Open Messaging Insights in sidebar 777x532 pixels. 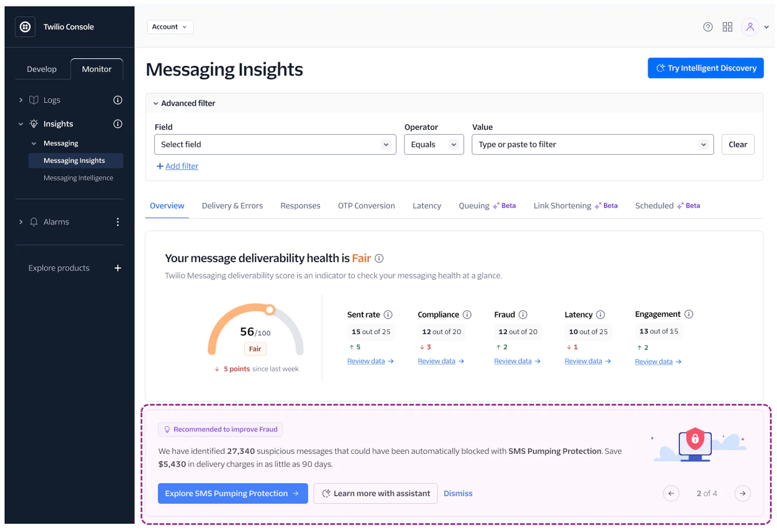click(x=76, y=161)
